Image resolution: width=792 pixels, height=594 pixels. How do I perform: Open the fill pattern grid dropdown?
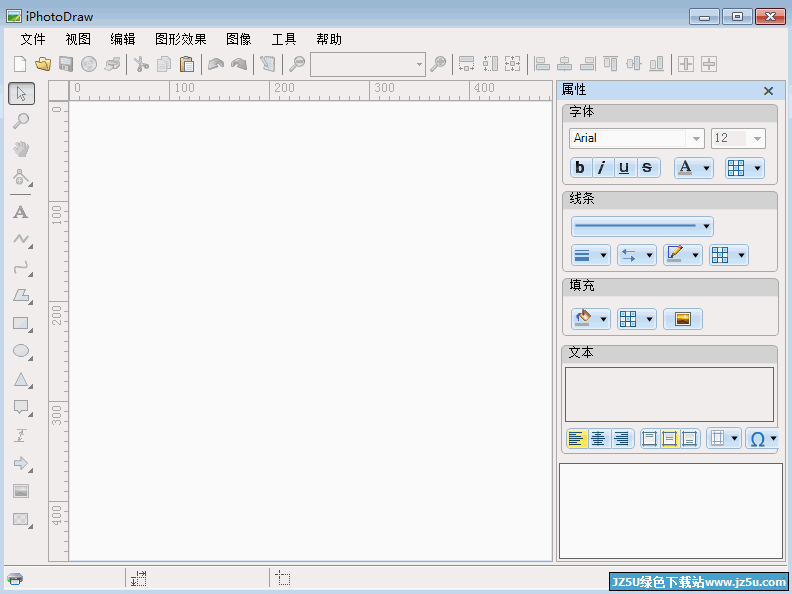point(636,319)
